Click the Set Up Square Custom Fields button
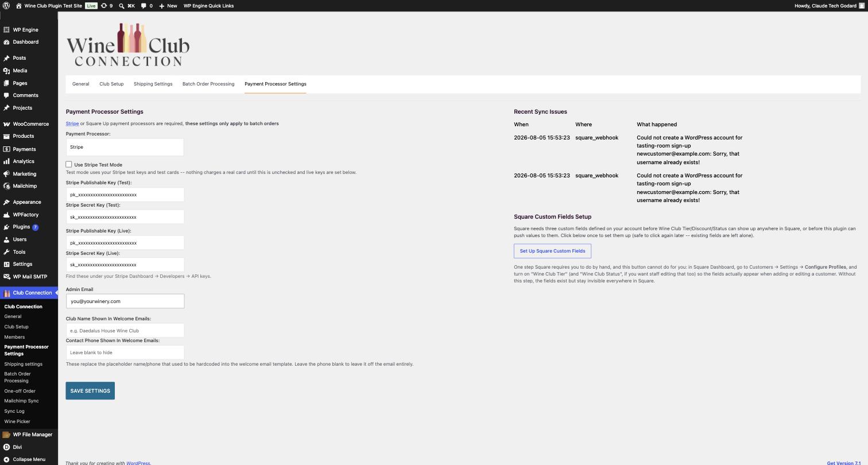This screenshot has width=868, height=465. (552, 251)
